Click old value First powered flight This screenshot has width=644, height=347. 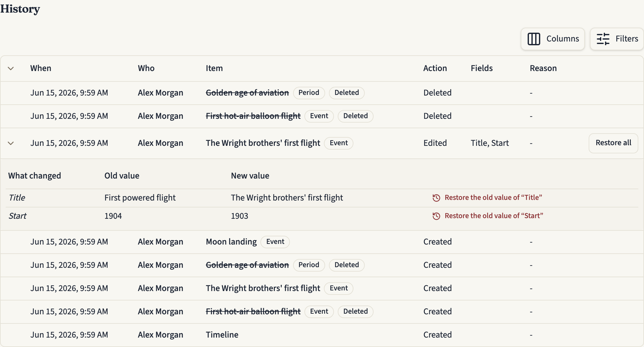point(140,198)
